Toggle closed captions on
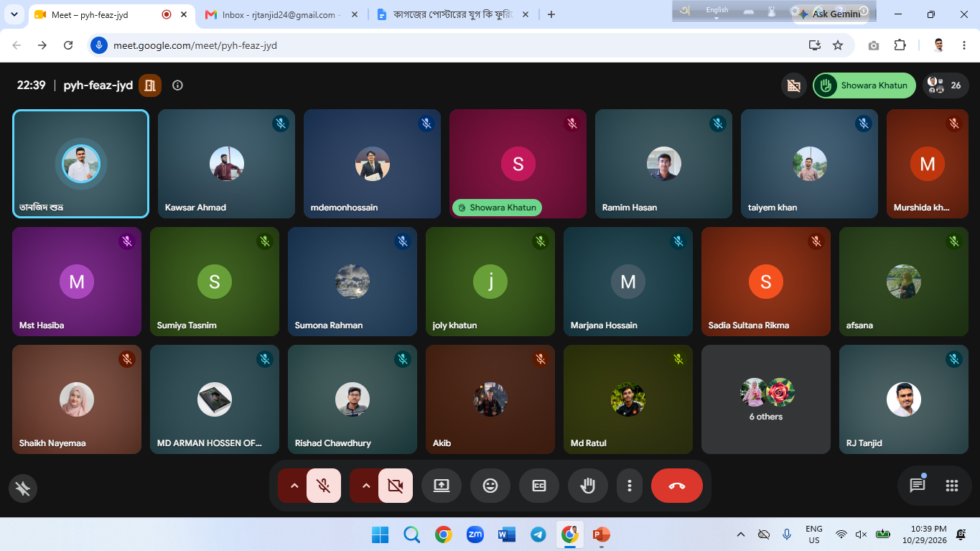The height and width of the screenshot is (551, 980). click(x=539, y=486)
